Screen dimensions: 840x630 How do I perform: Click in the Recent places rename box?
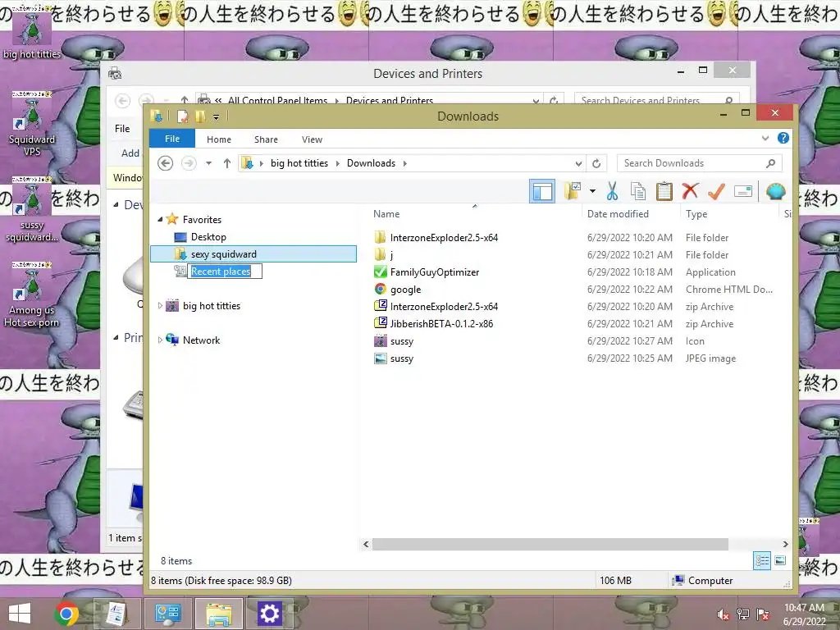[225, 272]
